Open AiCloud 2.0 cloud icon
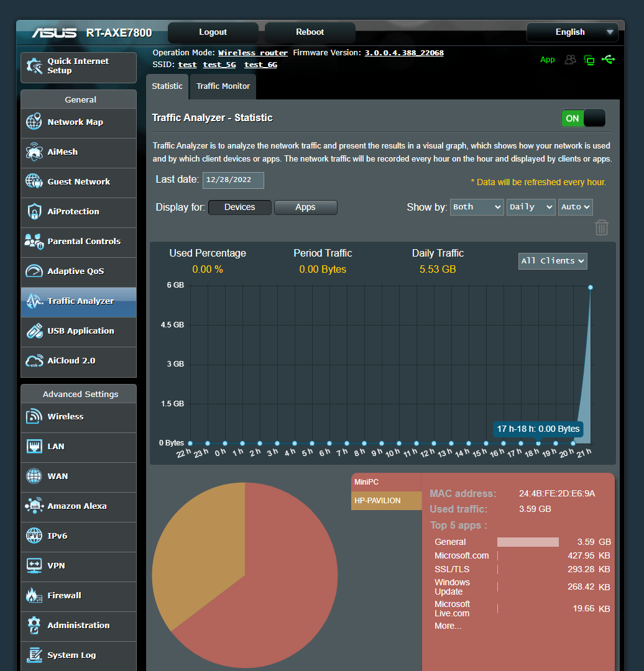 click(x=34, y=361)
